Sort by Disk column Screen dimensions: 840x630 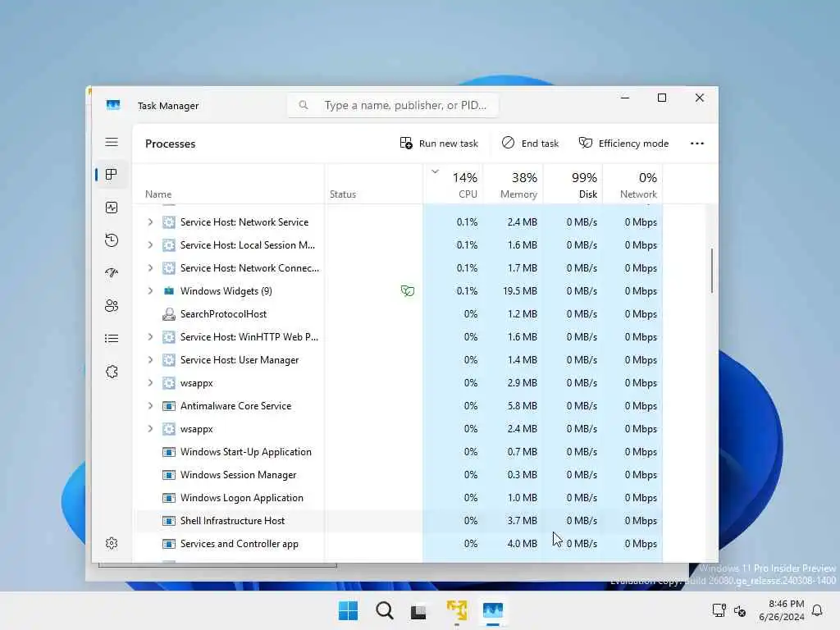[573, 185]
